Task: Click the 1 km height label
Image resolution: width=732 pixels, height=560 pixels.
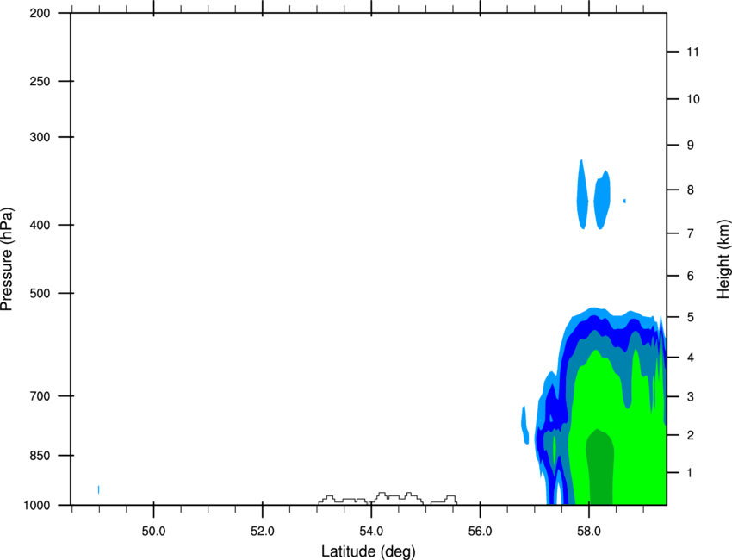Action: [691, 473]
